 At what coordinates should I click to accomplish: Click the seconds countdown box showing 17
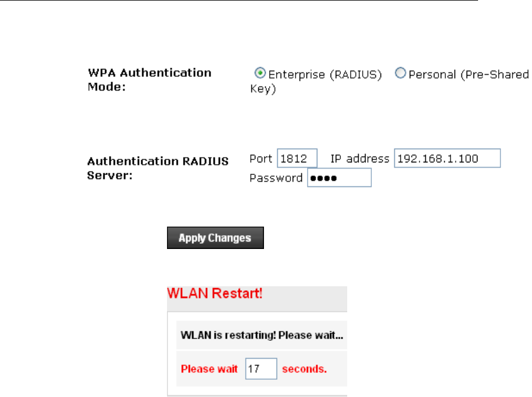pyautogui.click(x=261, y=369)
